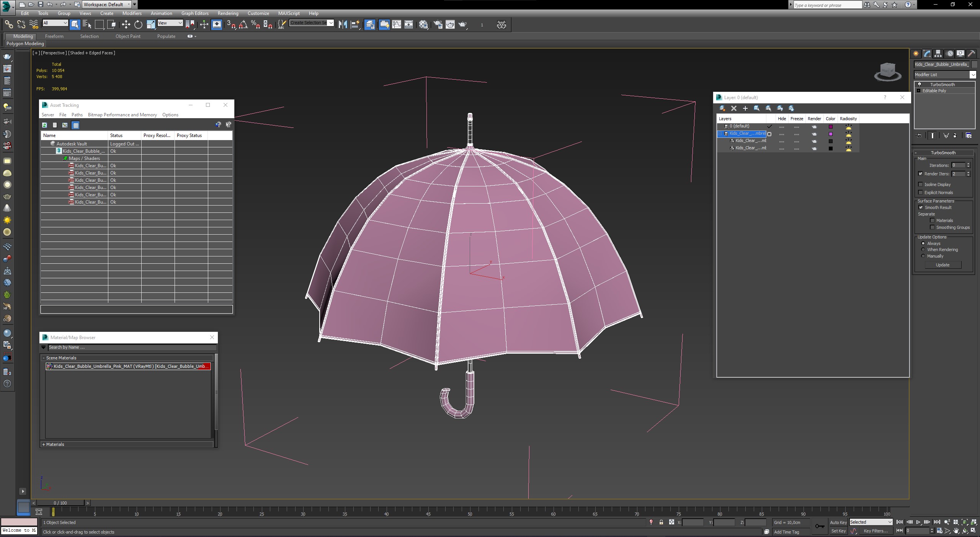Viewport: 980px width, 537px height.
Task: Click the Mirror tool icon
Action: coord(343,24)
